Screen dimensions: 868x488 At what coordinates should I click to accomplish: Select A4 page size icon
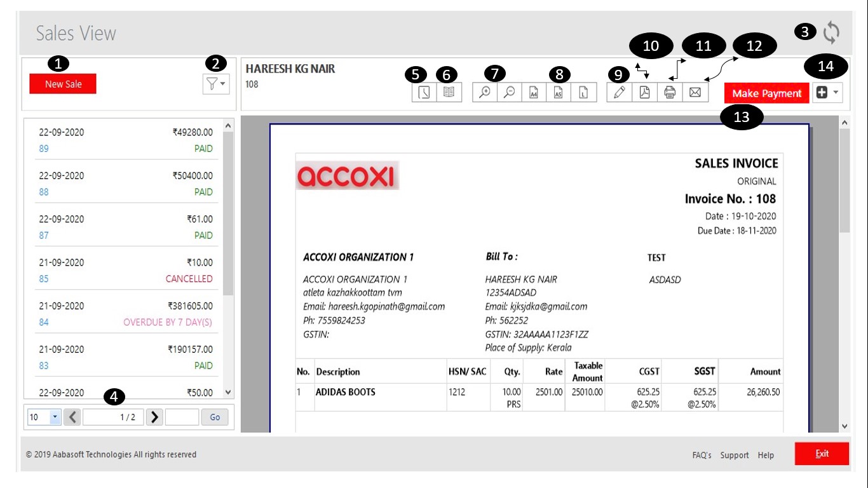(534, 93)
